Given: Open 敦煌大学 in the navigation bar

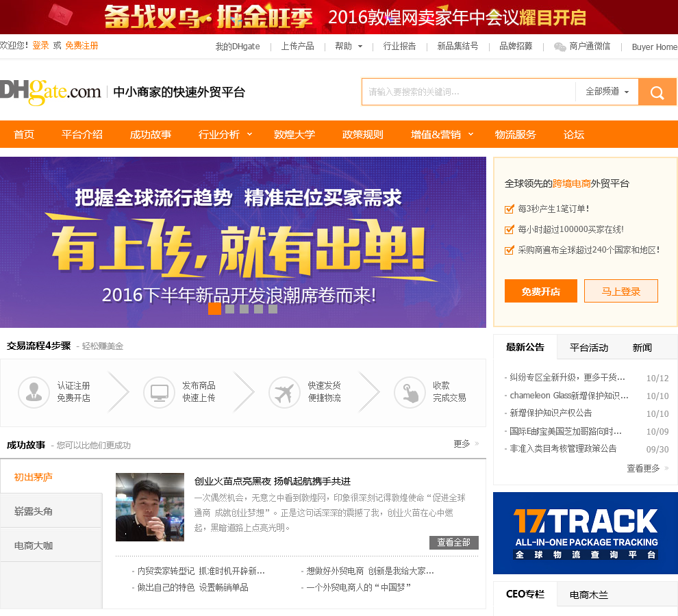Looking at the screenshot, I should [x=294, y=134].
